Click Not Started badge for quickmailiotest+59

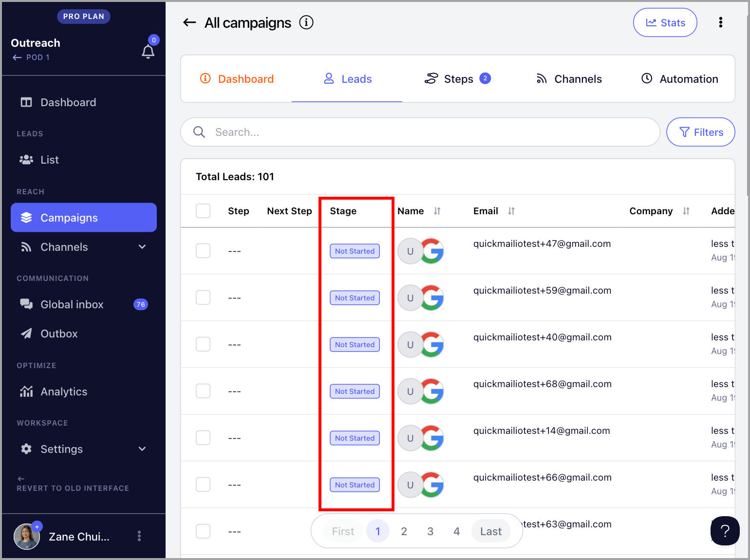(x=355, y=298)
